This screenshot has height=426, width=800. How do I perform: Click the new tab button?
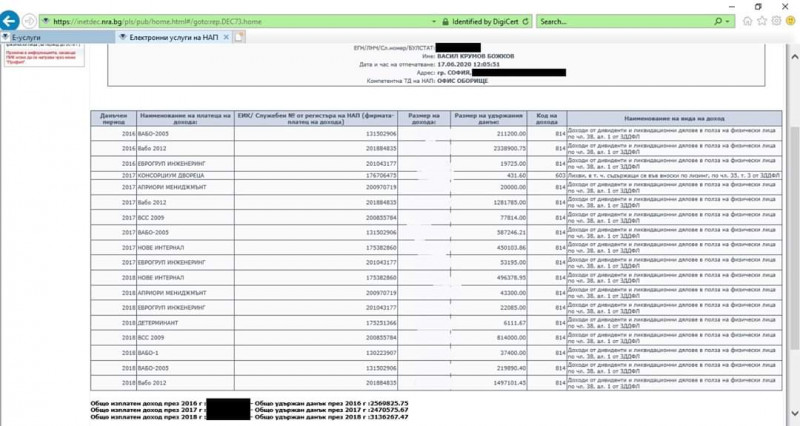pyautogui.click(x=240, y=38)
